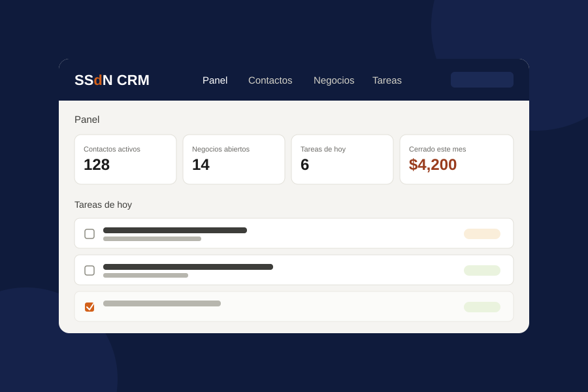Open the Negocios abiertos card
Image resolution: width=588 pixels, height=392 pixels.
tap(234, 159)
